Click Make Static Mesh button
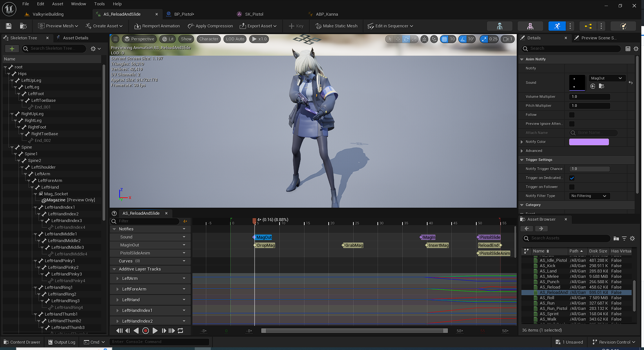The width and height of the screenshot is (644, 350). (x=336, y=26)
